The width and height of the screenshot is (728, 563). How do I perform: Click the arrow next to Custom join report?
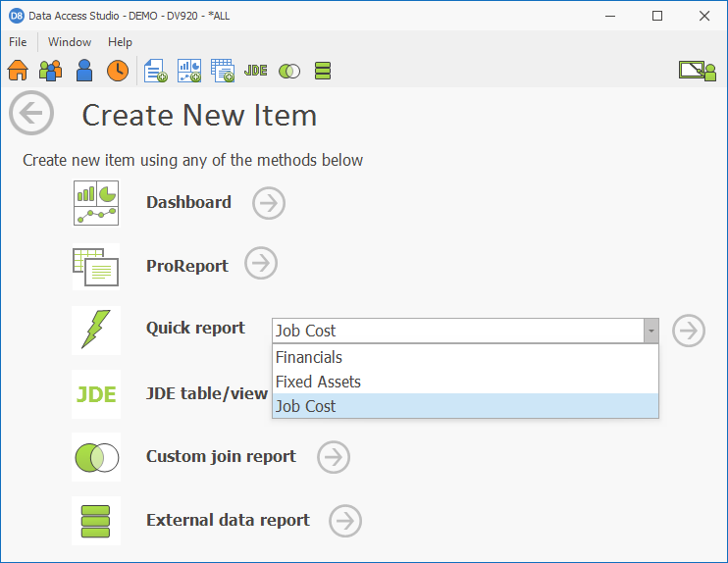(x=334, y=457)
